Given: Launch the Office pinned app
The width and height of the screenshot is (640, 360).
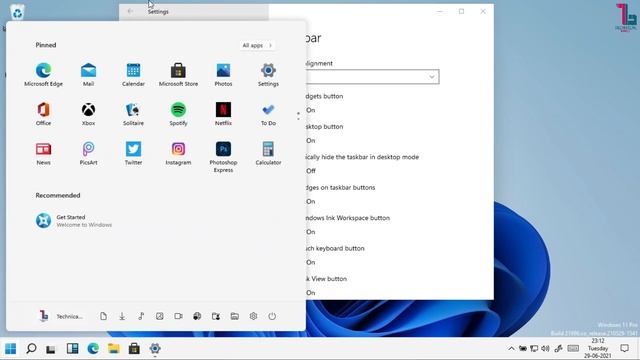Looking at the screenshot, I should click(43, 113).
